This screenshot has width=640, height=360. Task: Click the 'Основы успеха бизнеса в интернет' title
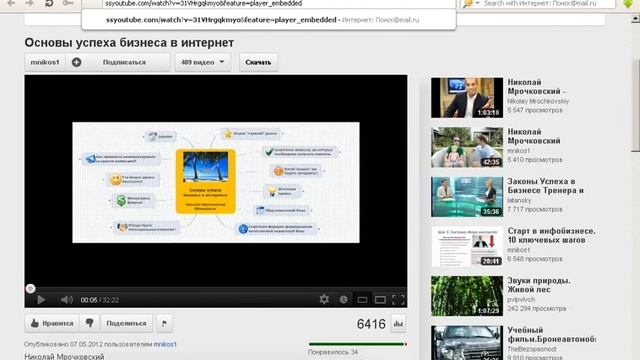129,42
